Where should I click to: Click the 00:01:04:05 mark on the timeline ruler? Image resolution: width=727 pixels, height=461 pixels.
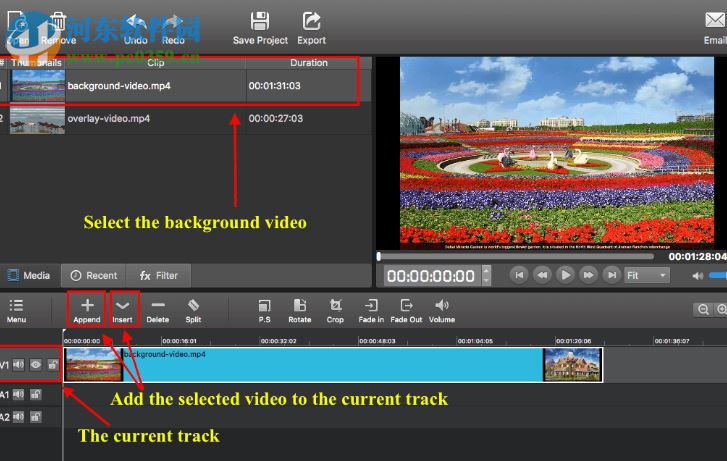click(475, 341)
